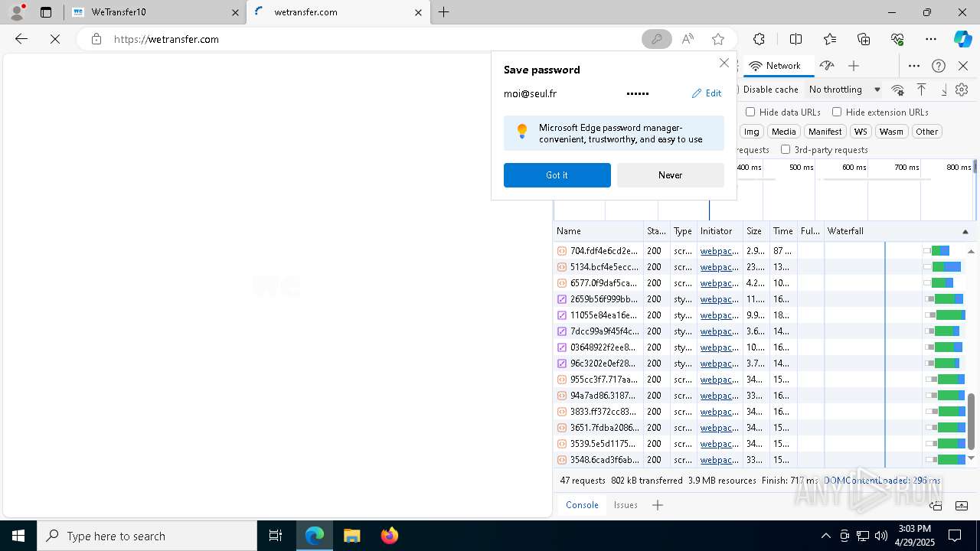
Task: Import HAR file with upload arrow
Action: [x=922, y=90]
